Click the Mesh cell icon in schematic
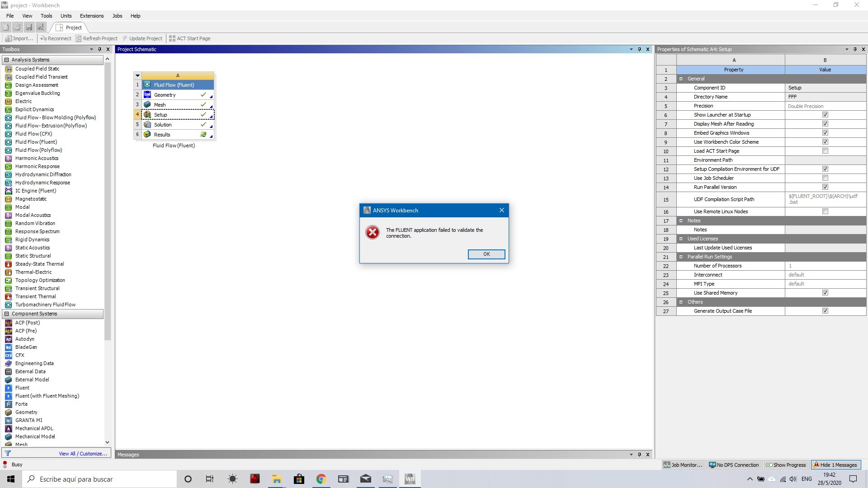 click(x=147, y=104)
